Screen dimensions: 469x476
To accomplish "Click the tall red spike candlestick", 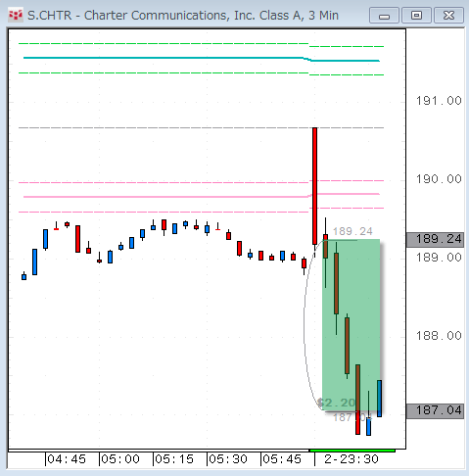I will 314,186.
